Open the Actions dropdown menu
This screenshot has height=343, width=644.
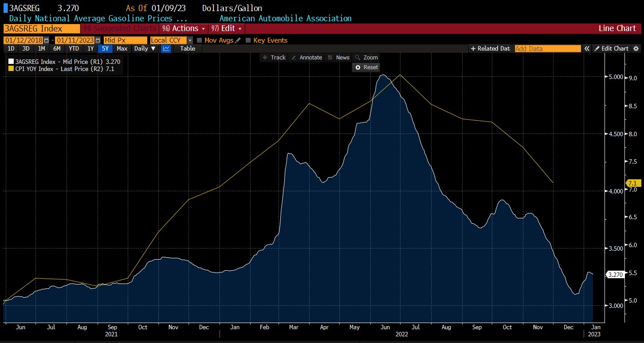pos(184,28)
